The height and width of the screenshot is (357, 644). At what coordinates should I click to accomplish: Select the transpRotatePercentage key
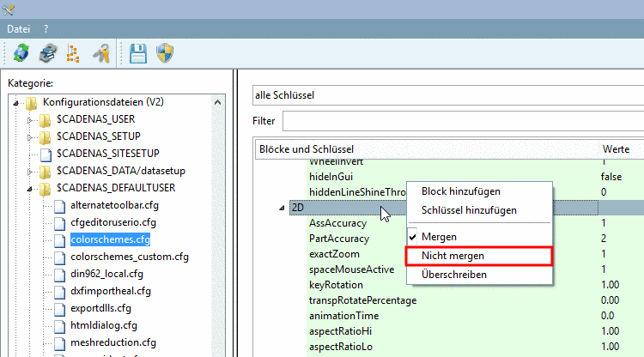[362, 300]
